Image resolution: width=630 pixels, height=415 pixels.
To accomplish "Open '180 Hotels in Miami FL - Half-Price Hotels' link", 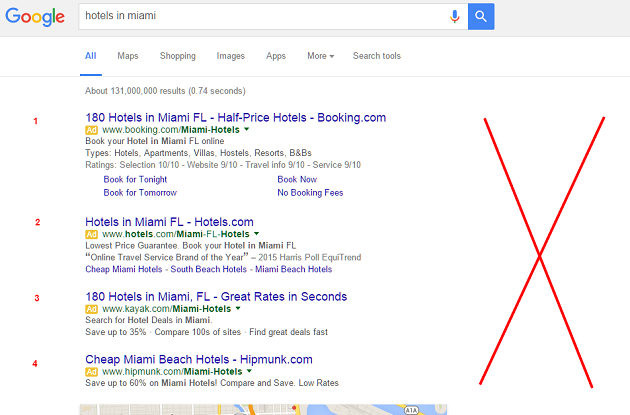I will point(235,117).
